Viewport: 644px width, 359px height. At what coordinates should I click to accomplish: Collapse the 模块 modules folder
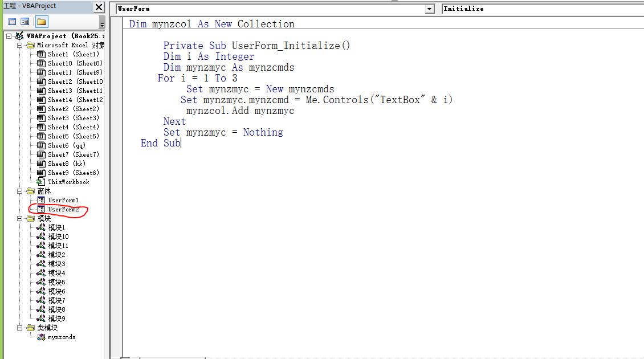(x=19, y=218)
